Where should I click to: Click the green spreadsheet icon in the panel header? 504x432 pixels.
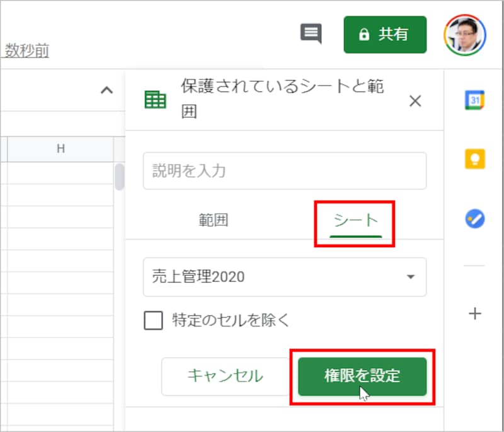point(156,100)
